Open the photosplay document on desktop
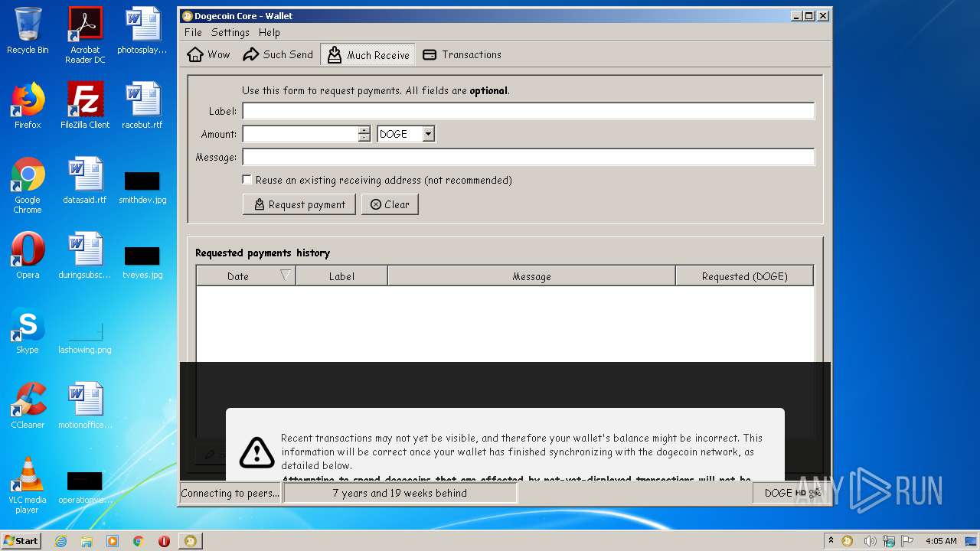 pyautogui.click(x=142, y=31)
